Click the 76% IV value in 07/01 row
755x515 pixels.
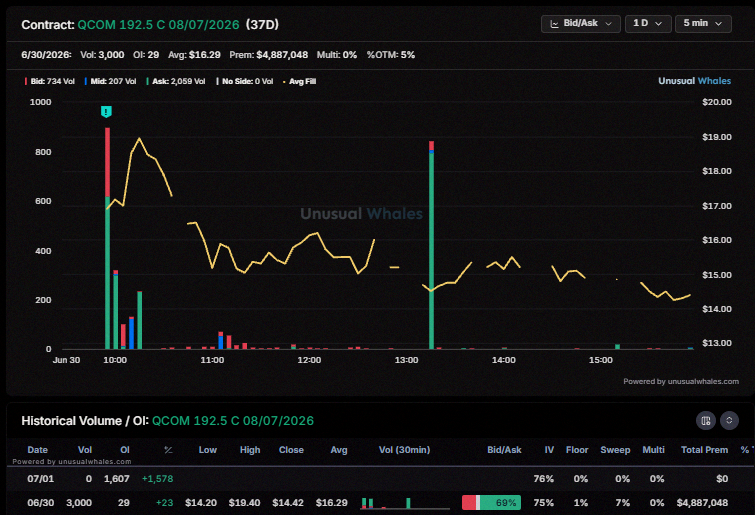[544, 479]
